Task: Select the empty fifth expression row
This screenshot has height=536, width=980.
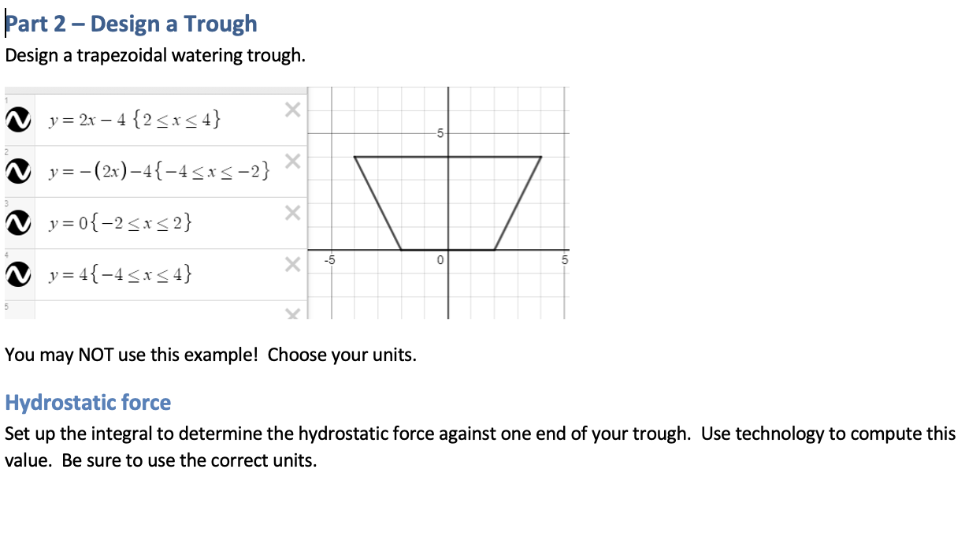Action: (x=142, y=311)
